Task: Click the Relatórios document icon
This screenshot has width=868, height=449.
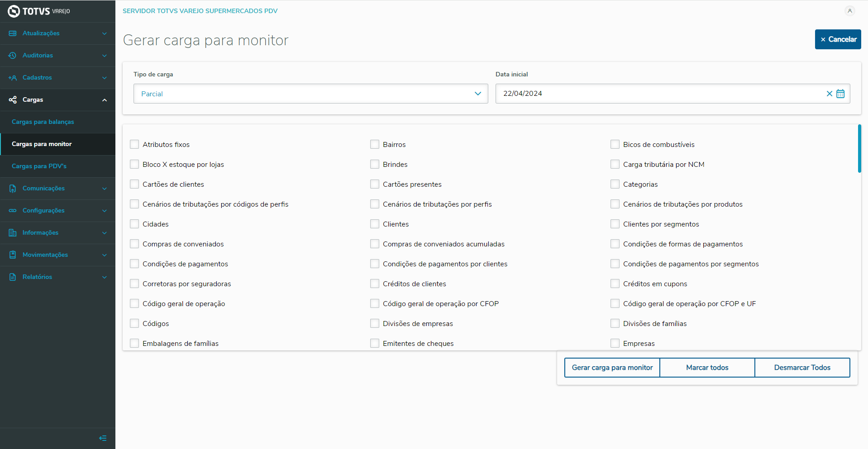Action: point(13,277)
